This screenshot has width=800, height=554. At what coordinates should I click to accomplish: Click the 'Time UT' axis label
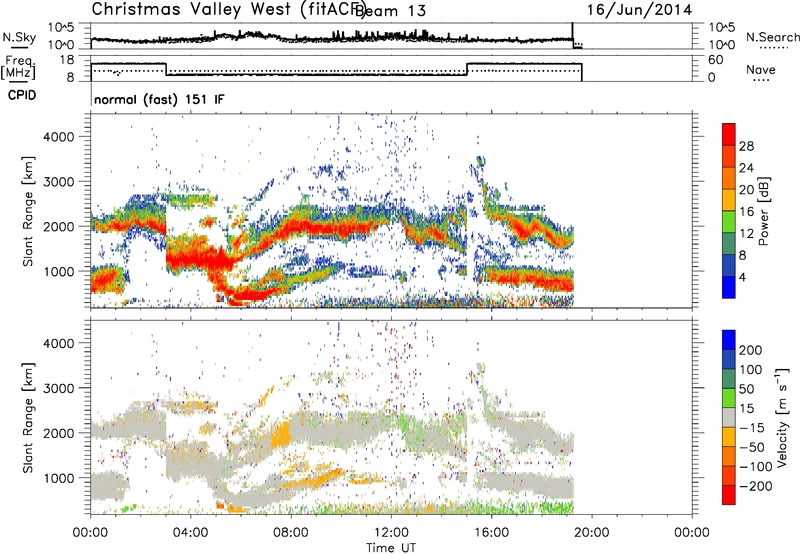click(391, 548)
